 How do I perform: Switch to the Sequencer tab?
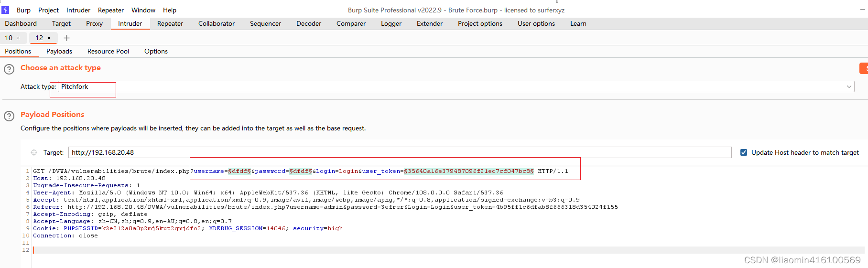[x=265, y=23]
